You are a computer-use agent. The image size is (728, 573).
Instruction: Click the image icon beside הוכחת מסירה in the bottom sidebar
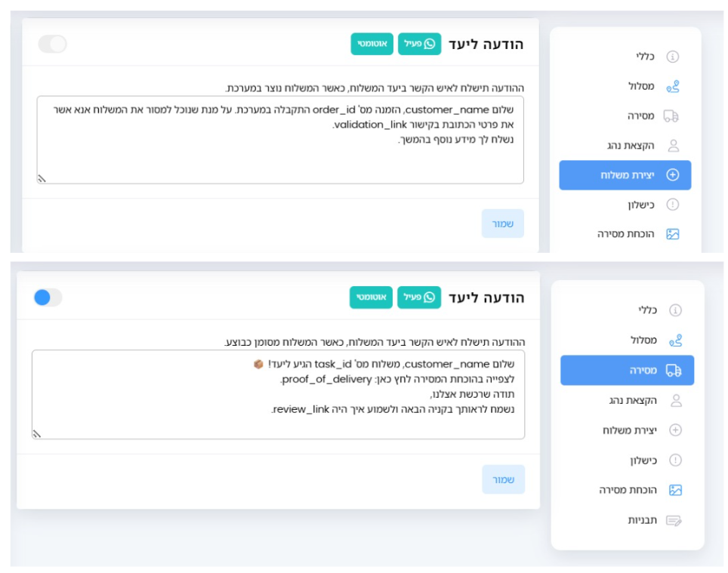pyautogui.click(x=675, y=490)
